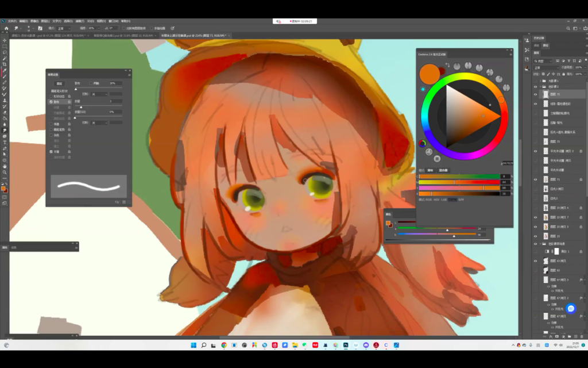Toggle the 平滑 (Smoothing) checkbox in brush settings
588x368 pixels.
51,152
